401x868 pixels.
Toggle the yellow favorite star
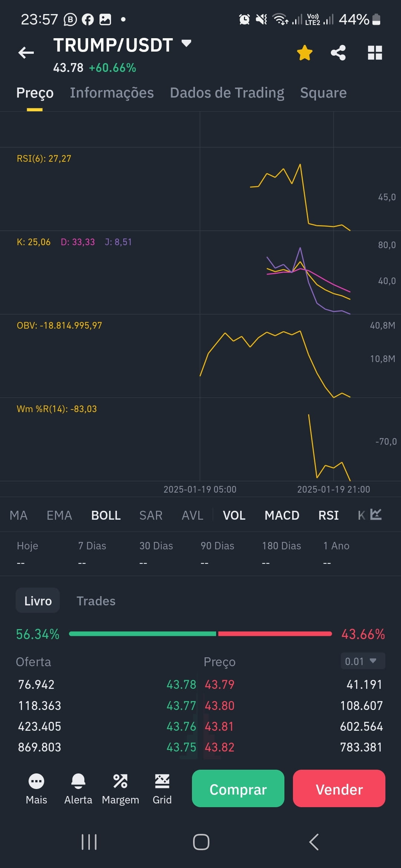pos(305,52)
